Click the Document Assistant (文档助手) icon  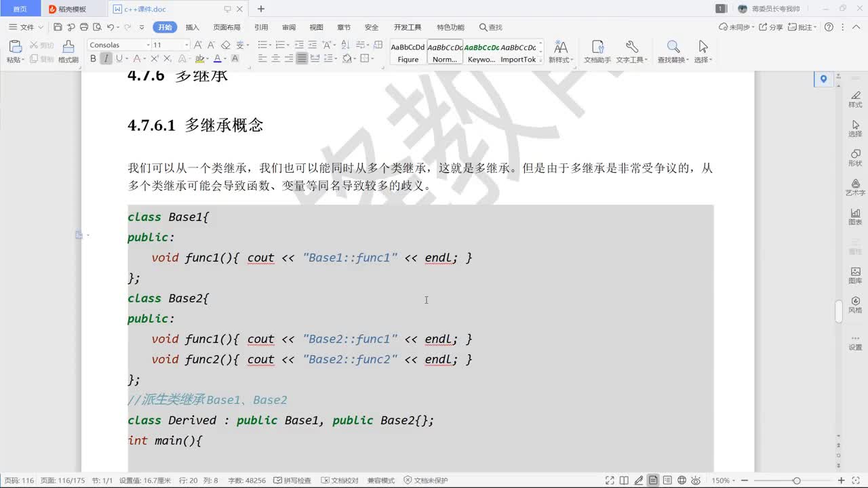pos(597,47)
